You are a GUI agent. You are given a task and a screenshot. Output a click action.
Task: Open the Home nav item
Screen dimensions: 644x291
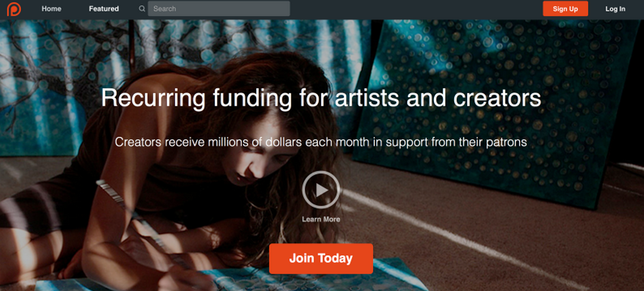coord(52,9)
